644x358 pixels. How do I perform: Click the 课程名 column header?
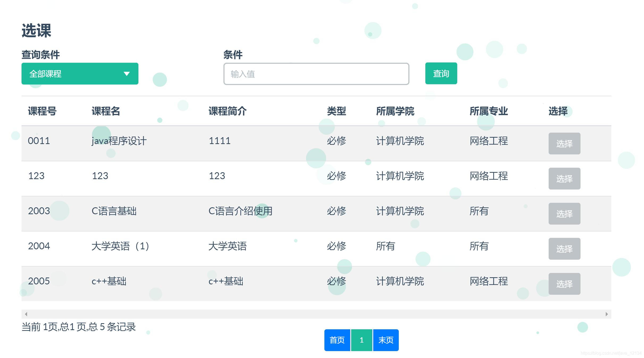(x=106, y=111)
